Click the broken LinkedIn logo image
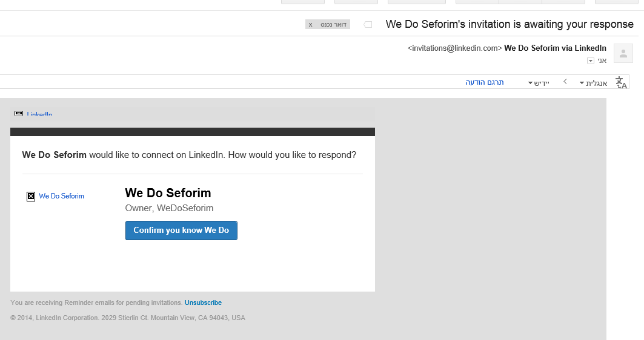The width and height of the screenshot is (644, 340). (19, 114)
